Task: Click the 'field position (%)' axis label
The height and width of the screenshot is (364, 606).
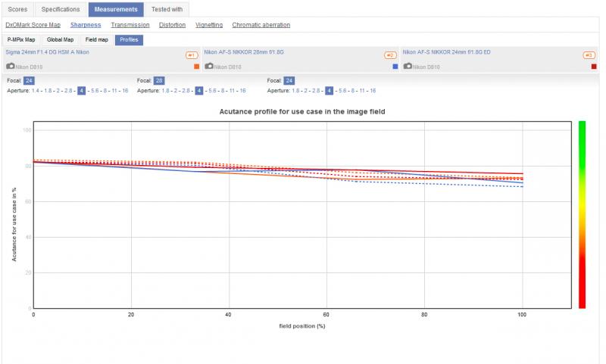Action: coord(302,326)
